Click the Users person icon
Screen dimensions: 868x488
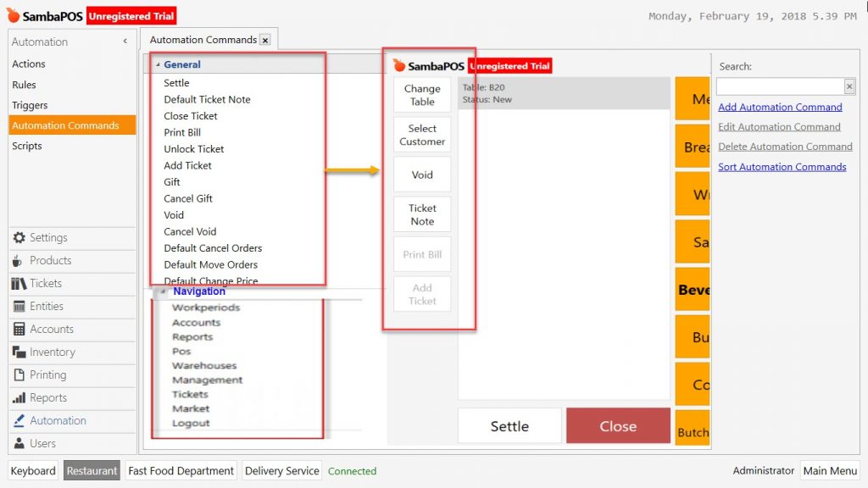19,443
